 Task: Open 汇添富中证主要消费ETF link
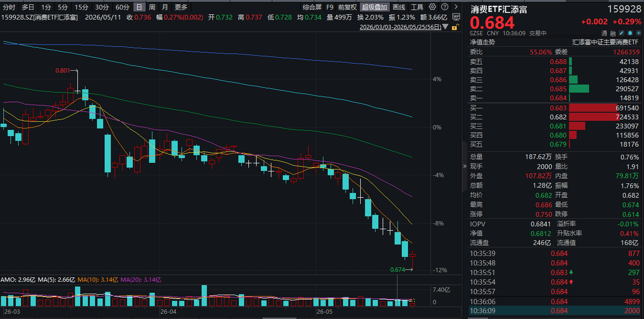(605, 42)
